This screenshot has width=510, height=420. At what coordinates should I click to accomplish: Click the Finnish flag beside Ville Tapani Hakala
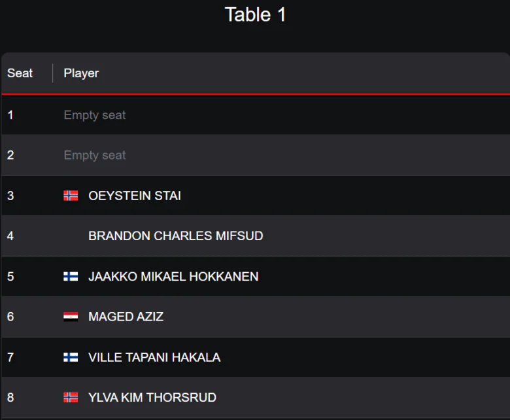71,357
